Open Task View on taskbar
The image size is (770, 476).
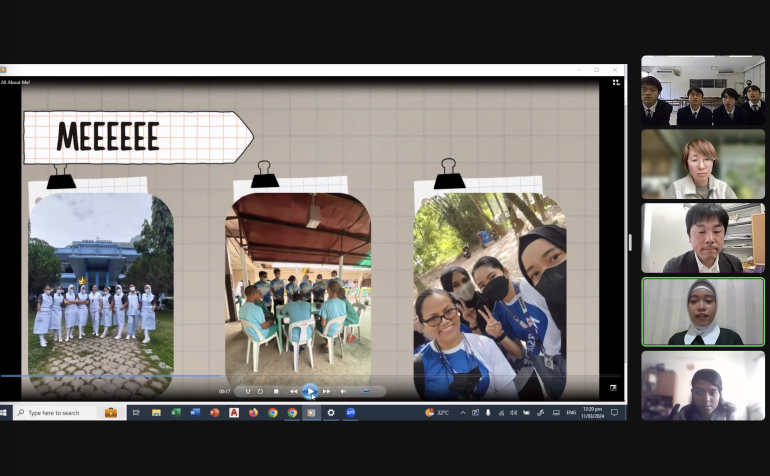pos(136,413)
